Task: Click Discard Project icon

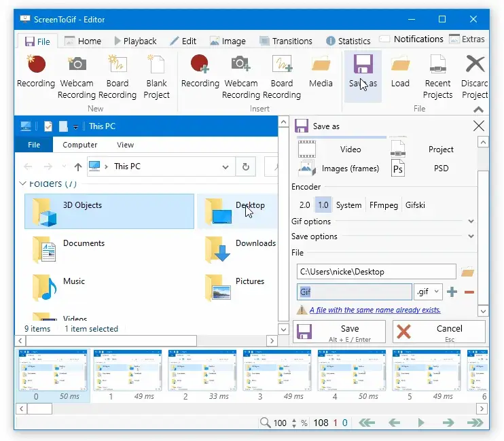Action: pos(475,77)
